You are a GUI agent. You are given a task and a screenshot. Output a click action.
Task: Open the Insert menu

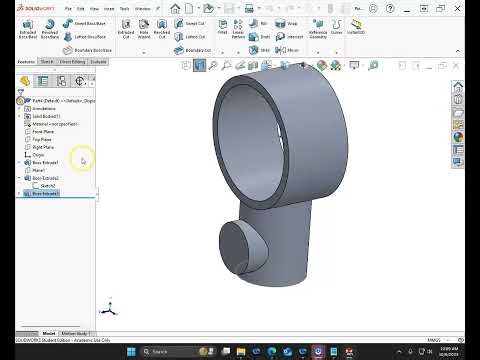click(x=109, y=9)
